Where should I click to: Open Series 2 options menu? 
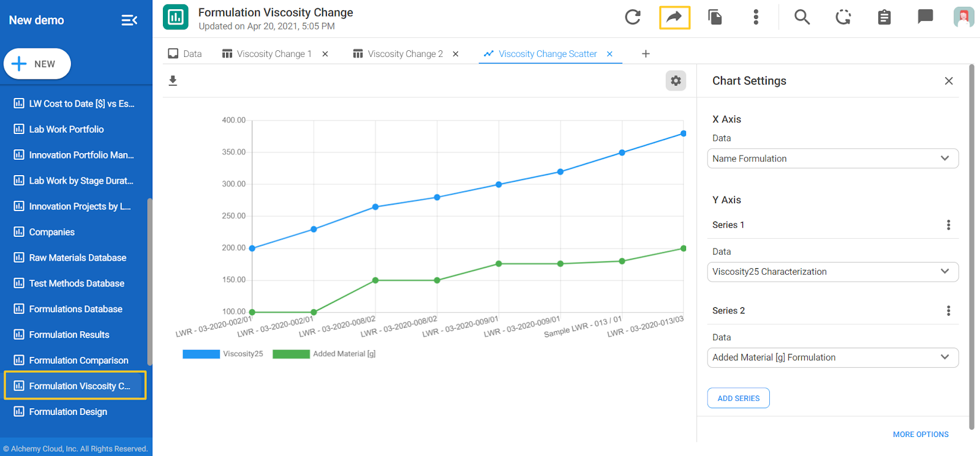(x=948, y=311)
